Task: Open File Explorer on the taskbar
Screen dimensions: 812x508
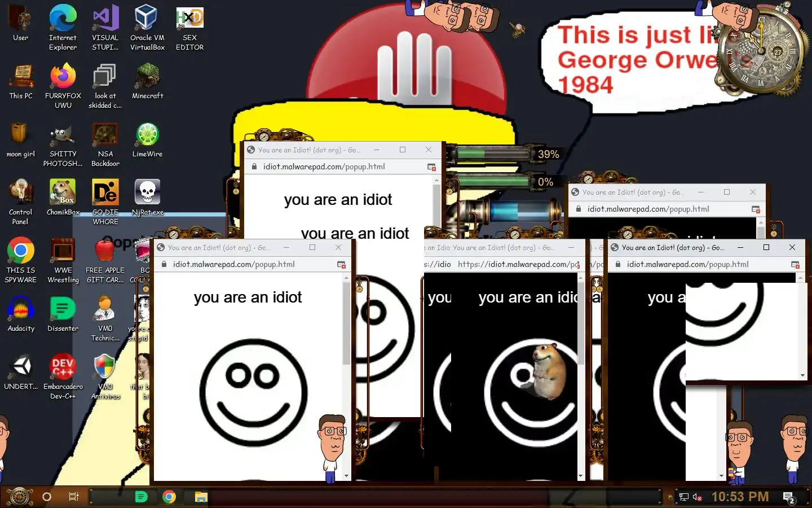Action: pyautogui.click(x=201, y=497)
